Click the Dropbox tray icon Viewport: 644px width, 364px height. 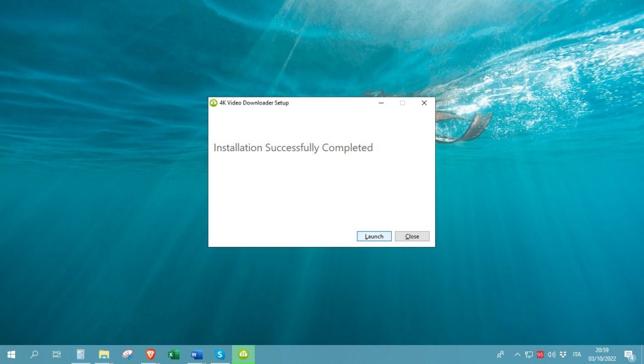(x=562, y=355)
